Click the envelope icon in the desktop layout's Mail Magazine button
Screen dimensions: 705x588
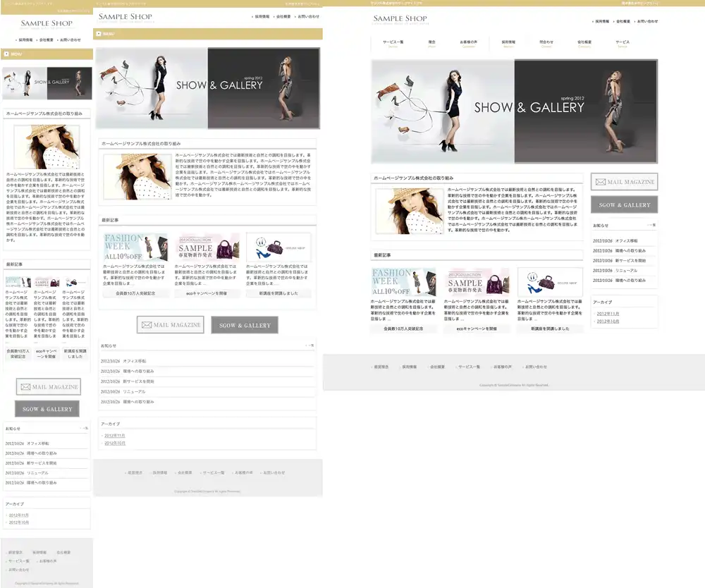point(601,182)
